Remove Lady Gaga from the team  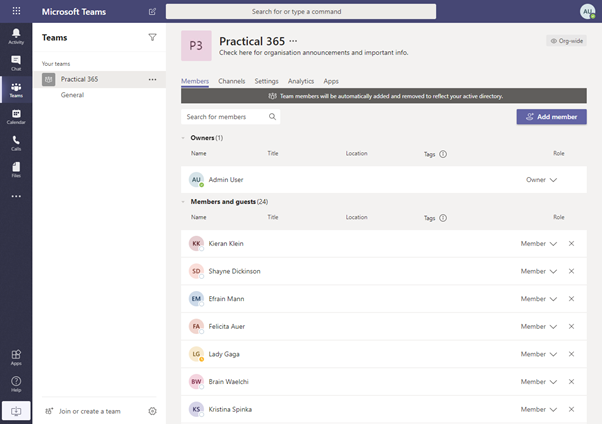click(x=571, y=354)
